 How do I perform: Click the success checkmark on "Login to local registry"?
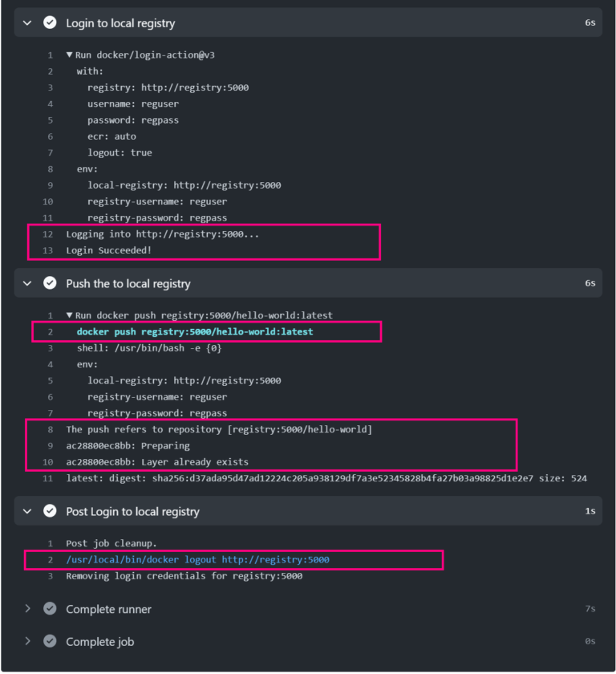click(50, 22)
